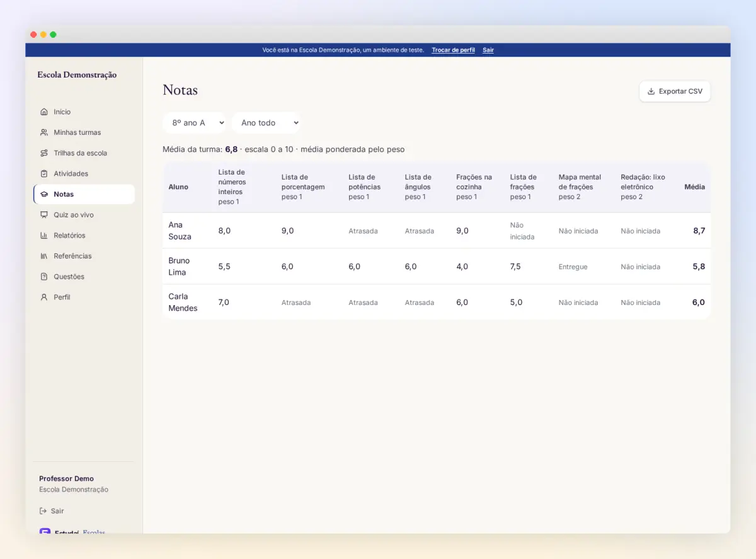Click the Quiz ao vivo presentation icon
The height and width of the screenshot is (559, 756).
44,215
